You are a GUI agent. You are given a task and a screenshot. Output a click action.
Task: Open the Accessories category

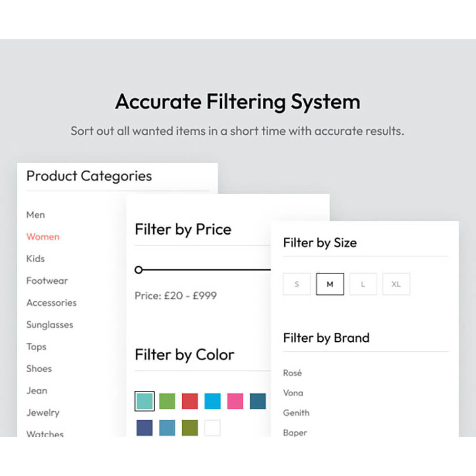tap(51, 303)
